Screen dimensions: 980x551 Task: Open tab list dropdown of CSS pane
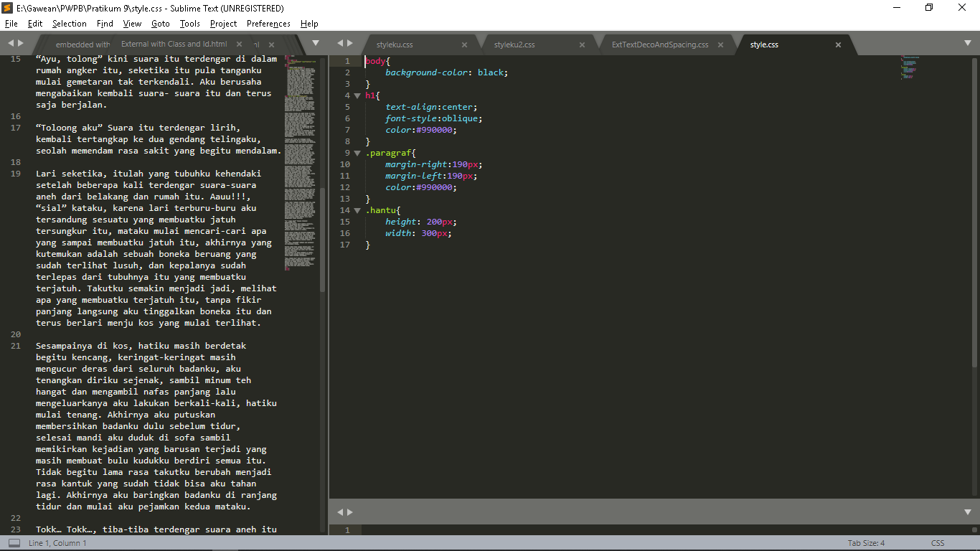pos(968,43)
